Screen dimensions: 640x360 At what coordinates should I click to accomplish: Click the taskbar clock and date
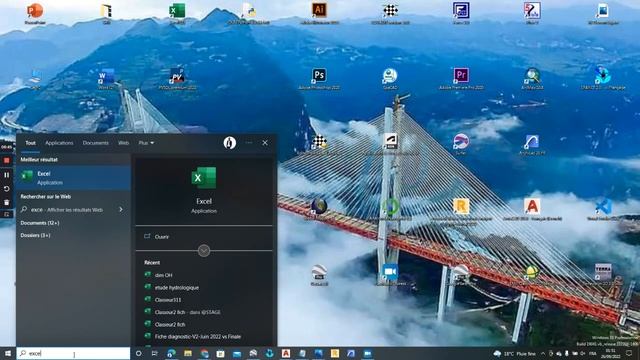611,353
